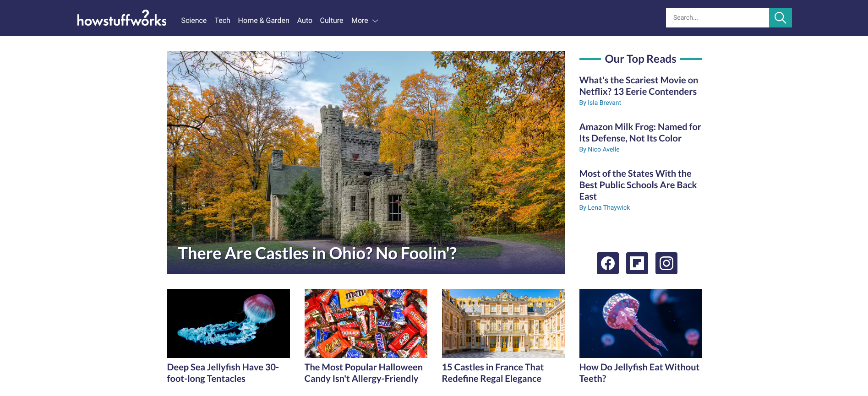Open Best Public Schools states article
Viewport: 868px width, 396px height.
click(638, 185)
